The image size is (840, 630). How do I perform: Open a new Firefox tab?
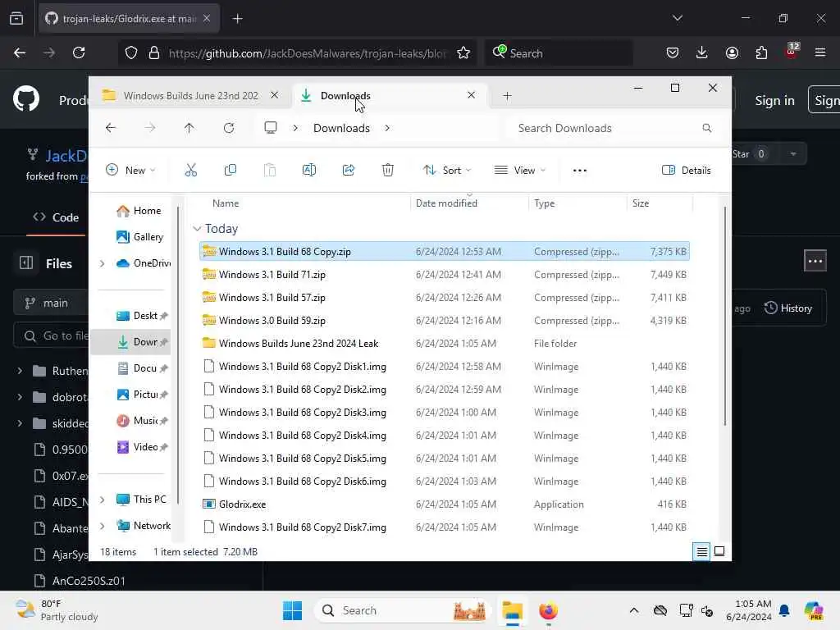[x=237, y=19]
